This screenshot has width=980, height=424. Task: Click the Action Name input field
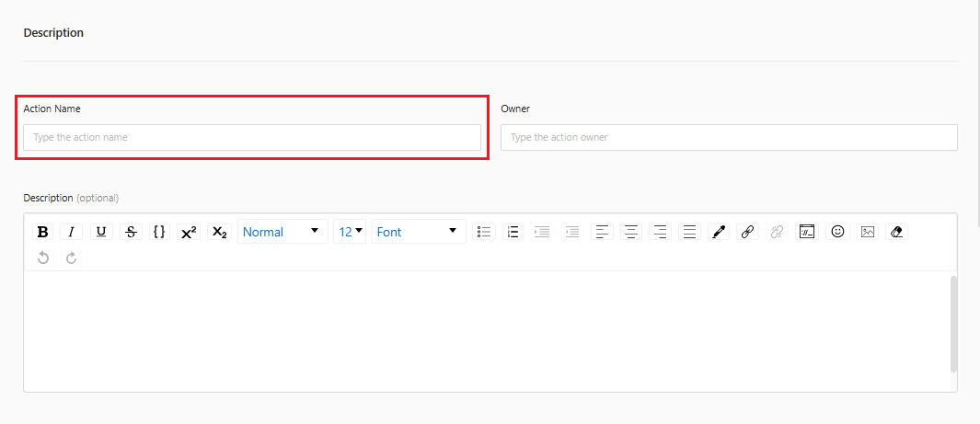(x=251, y=137)
